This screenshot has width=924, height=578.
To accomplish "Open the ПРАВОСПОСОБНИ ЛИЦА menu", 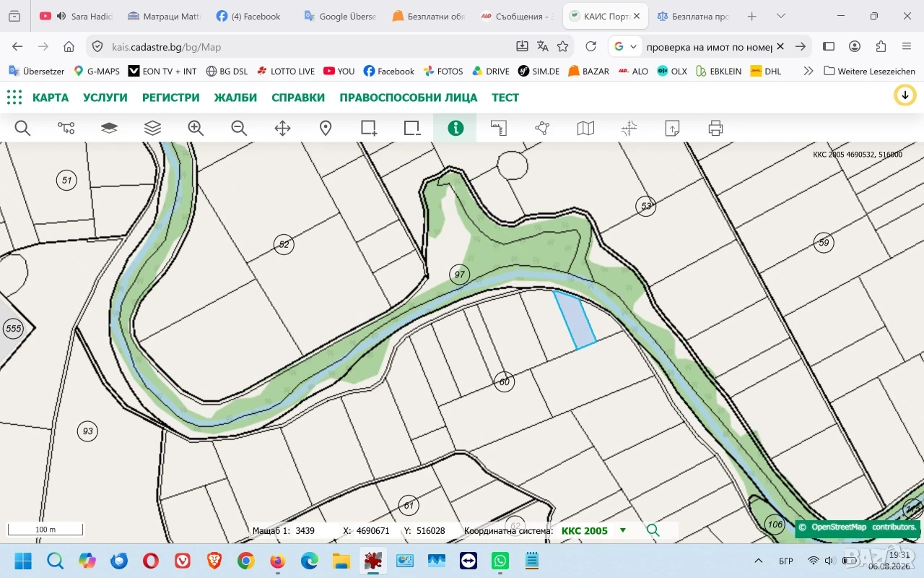I will coord(409,98).
